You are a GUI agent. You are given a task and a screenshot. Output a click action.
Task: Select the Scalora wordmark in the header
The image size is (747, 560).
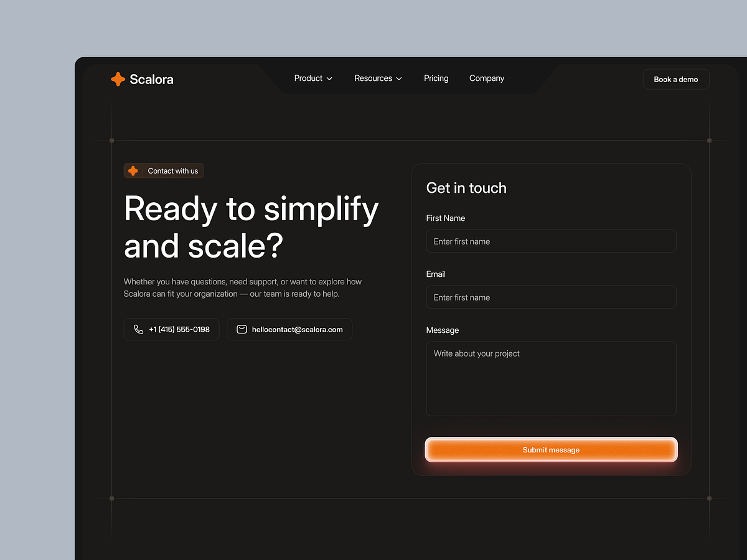151,79
